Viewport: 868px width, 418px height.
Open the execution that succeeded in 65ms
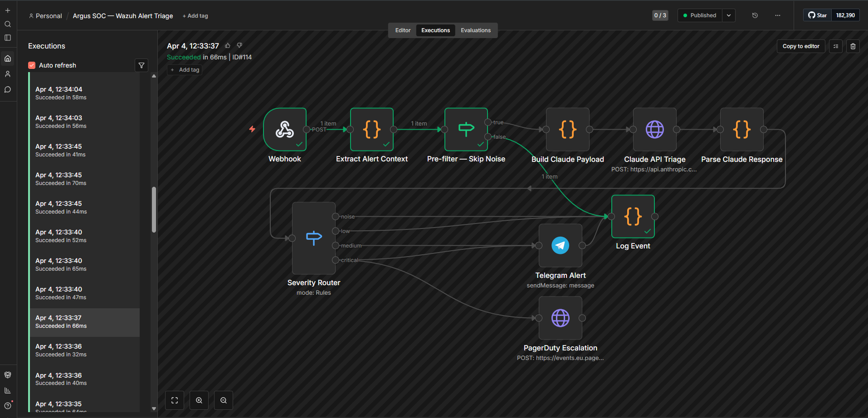click(x=85, y=265)
